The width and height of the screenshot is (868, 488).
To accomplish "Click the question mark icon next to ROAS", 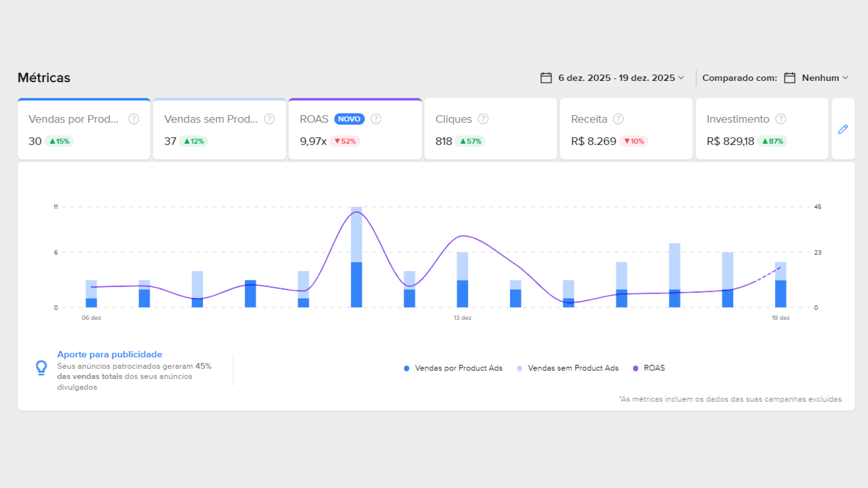I will 376,119.
